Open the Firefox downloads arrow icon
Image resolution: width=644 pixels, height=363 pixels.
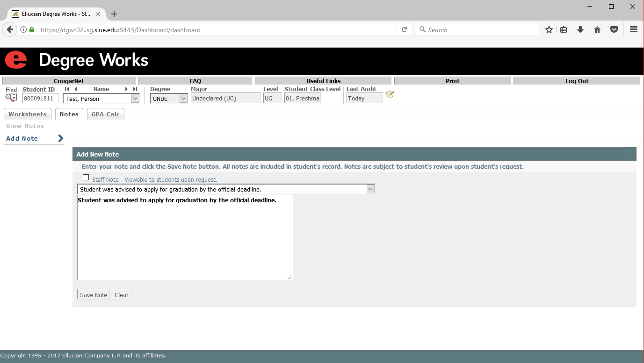point(580,29)
